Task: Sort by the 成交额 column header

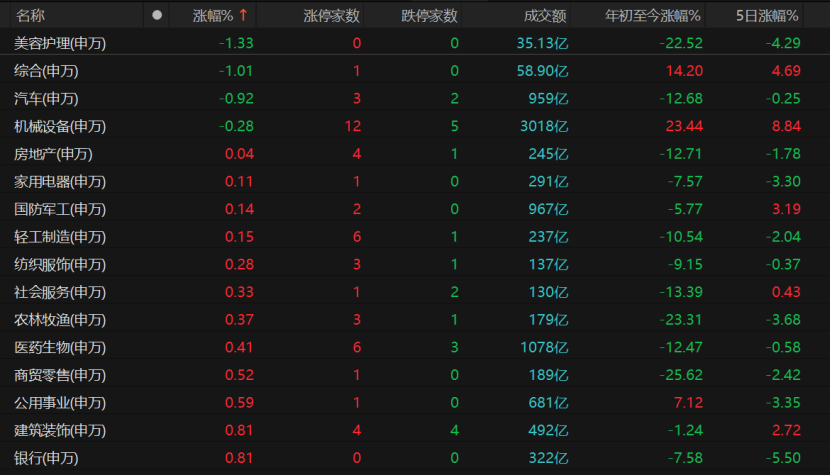Action: pyautogui.click(x=545, y=16)
